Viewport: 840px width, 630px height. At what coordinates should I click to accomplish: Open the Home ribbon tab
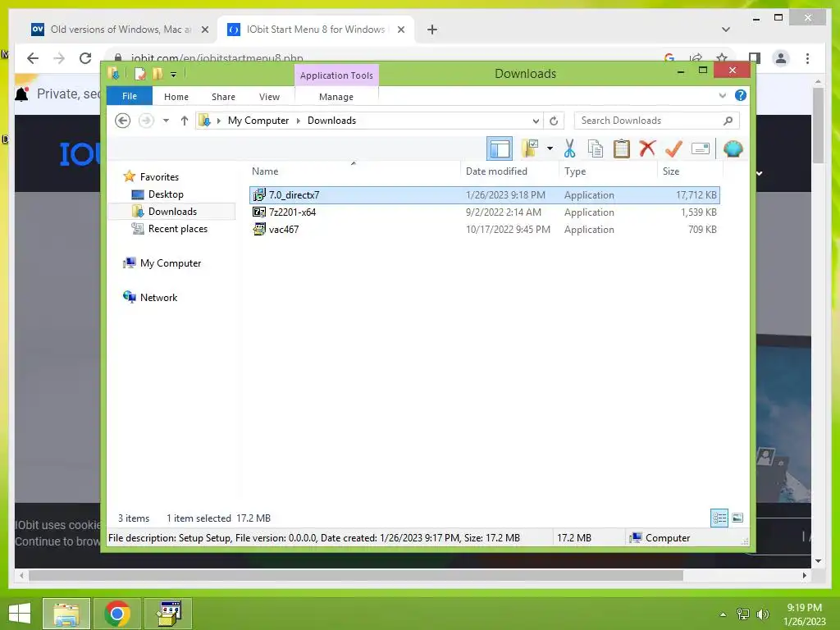[x=176, y=97]
